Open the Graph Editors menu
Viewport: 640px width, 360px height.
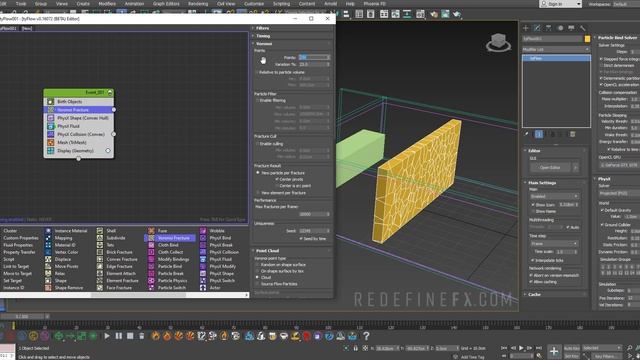point(166,4)
